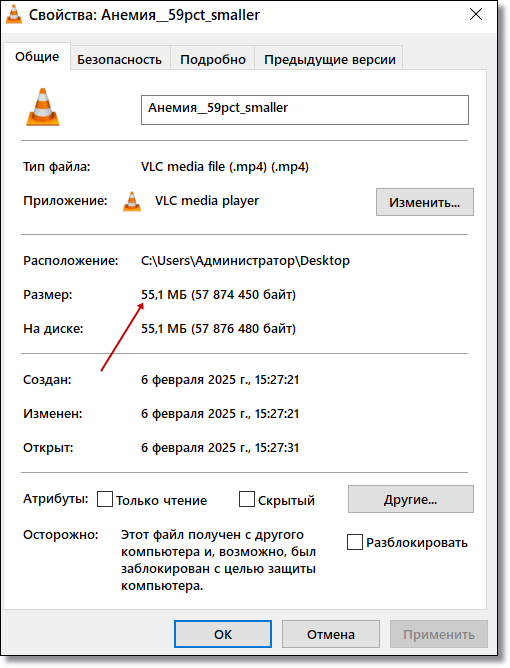Viewport: 510px width, 668px height.
Task: Close the properties dialog with X
Action: click(475, 14)
